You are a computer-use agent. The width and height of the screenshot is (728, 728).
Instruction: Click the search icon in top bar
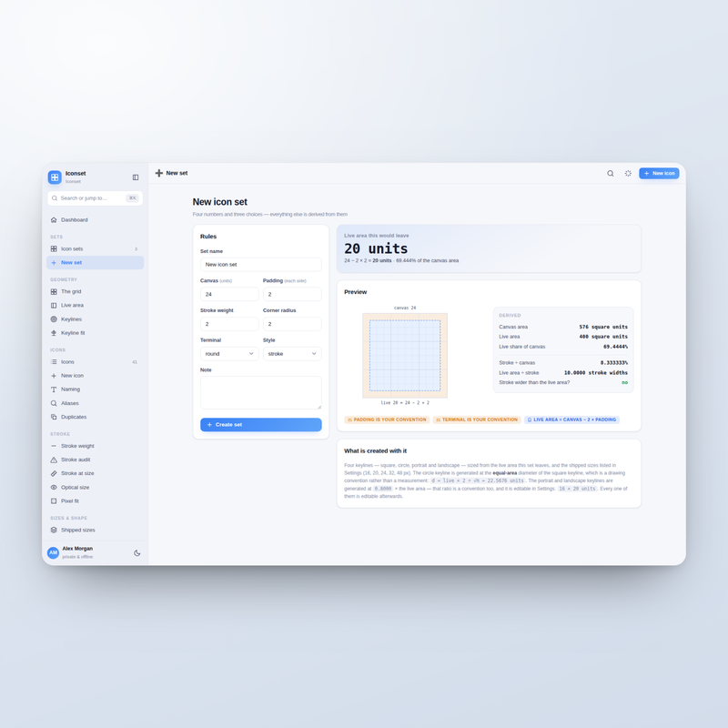click(611, 173)
